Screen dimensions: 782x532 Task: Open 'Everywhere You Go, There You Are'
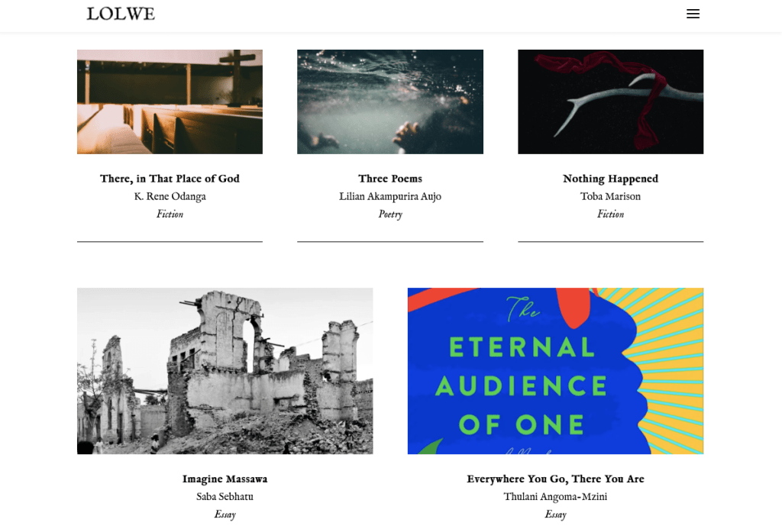click(556, 479)
